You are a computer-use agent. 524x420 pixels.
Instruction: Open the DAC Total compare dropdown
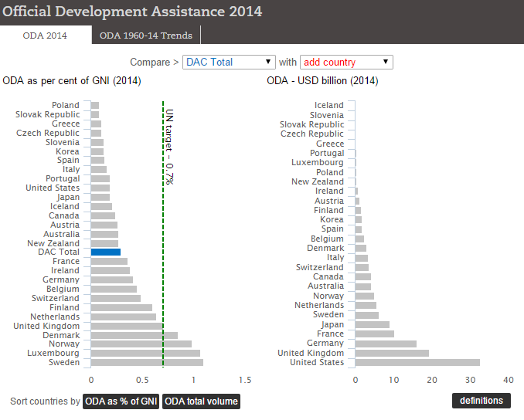[229, 63]
